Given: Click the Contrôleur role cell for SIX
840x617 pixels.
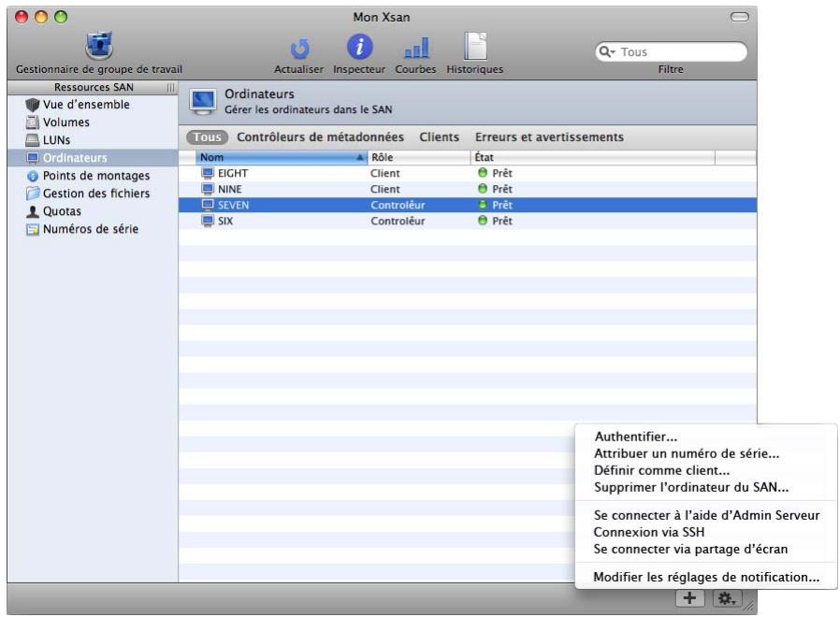Looking at the screenshot, I should point(398,221).
